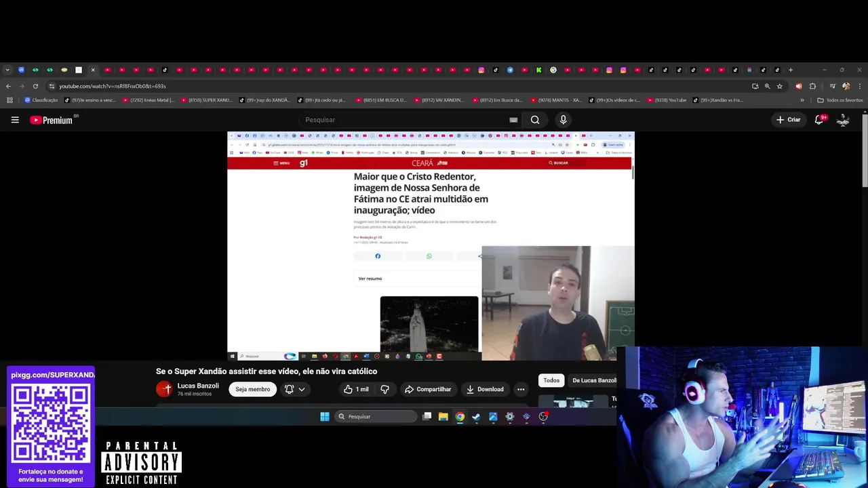Open Windows Start button in taskbar

tap(325, 417)
